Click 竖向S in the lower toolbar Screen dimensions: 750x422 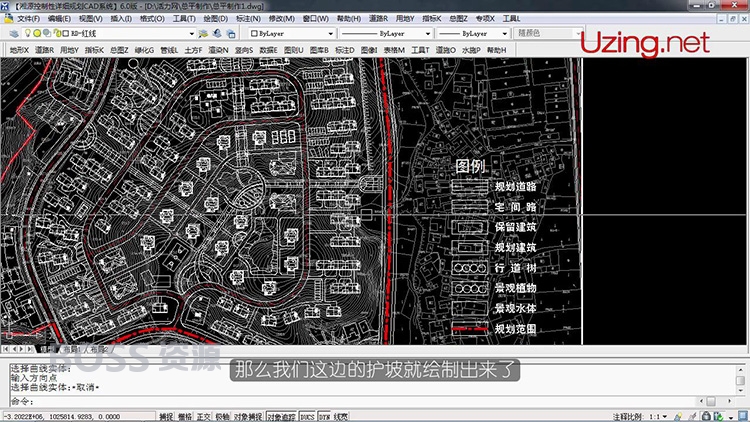tap(243, 50)
